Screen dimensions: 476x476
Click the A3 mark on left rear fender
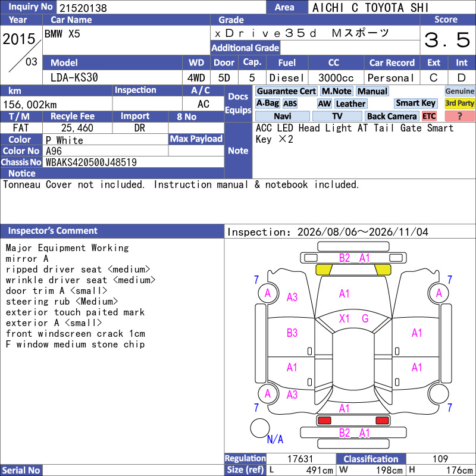pyautogui.click(x=292, y=394)
